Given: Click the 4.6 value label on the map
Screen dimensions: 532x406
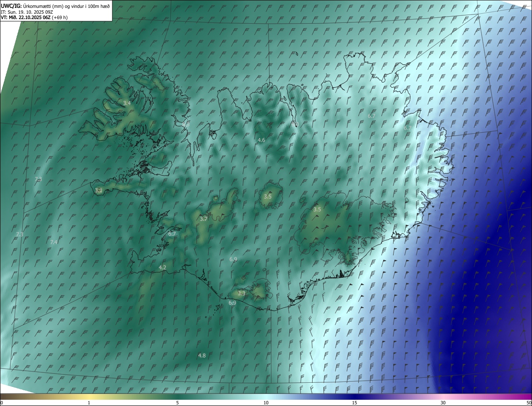Looking at the screenshot, I should [261, 140].
